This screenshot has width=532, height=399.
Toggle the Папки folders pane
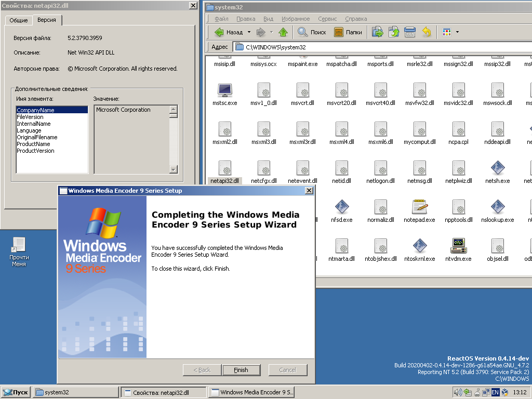[x=348, y=32]
